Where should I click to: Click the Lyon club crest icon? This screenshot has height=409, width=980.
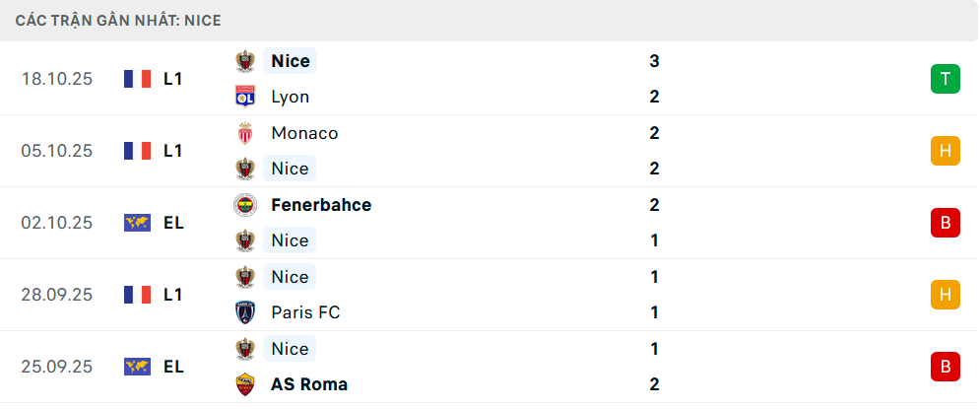[244, 97]
